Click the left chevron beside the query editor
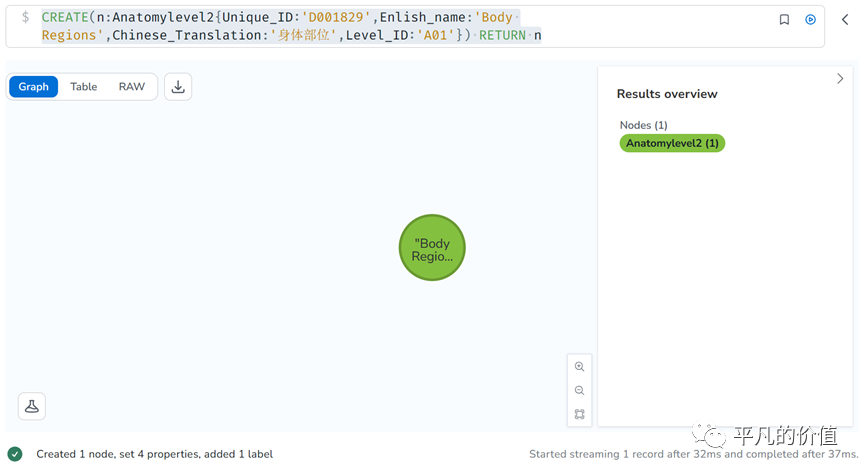865x473 pixels. [844, 19]
